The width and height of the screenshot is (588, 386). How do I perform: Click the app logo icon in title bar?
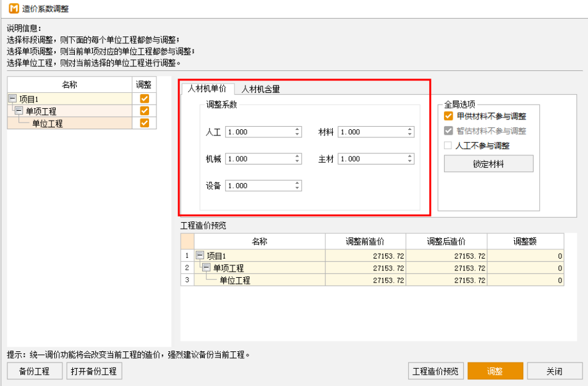click(x=12, y=9)
